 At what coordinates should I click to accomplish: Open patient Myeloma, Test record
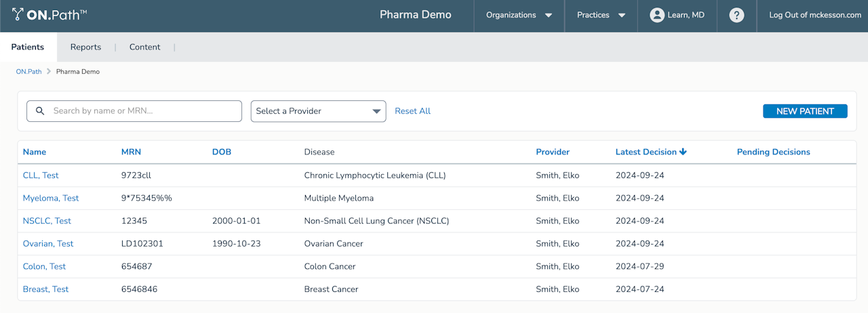(51, 198)
